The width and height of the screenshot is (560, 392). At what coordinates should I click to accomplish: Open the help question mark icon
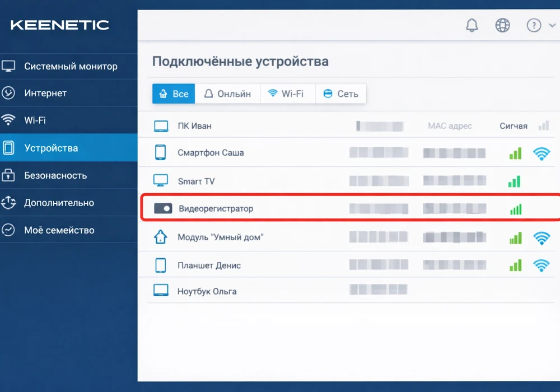(x=534, y=25)
